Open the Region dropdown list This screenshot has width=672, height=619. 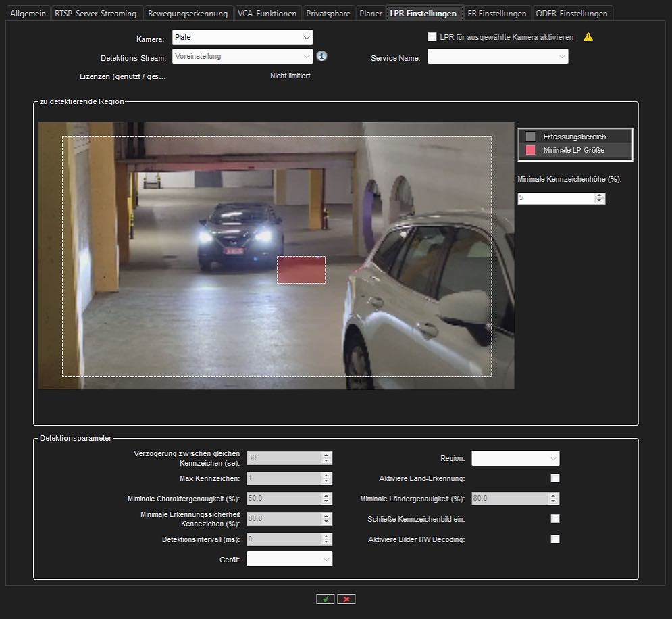(515, 459)
